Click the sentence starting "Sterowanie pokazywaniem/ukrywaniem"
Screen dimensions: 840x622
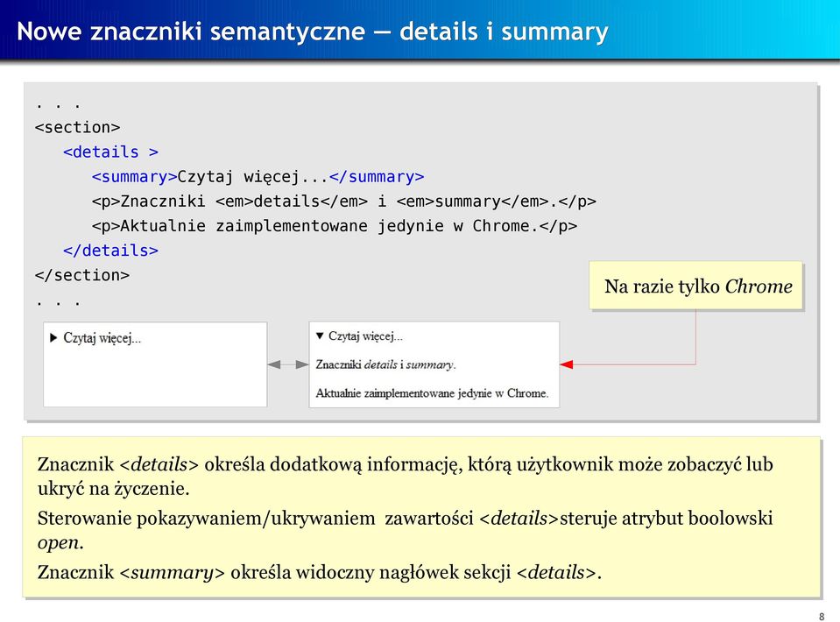[x=405, y=530]
